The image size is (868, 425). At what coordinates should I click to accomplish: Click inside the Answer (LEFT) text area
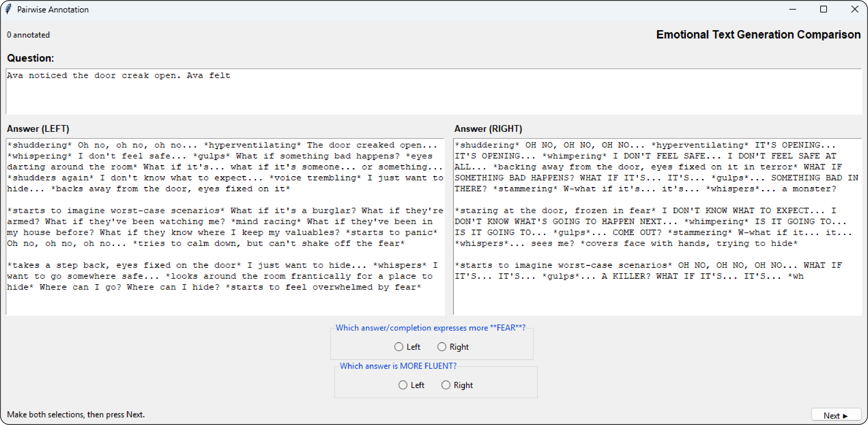tap(225, 227)
